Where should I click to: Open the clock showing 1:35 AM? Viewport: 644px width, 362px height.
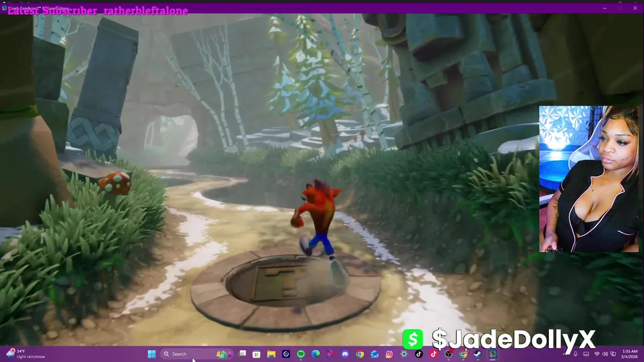point(629,354)
